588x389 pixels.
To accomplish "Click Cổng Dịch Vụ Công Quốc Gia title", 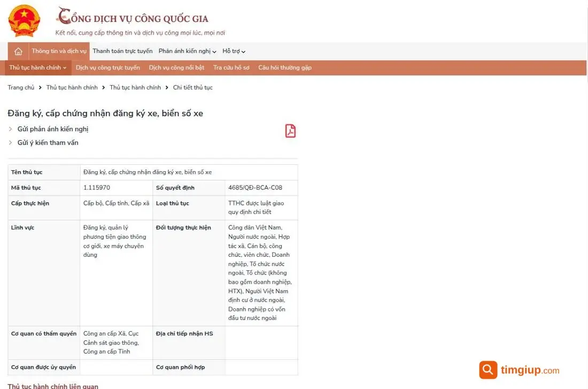I will [x=132, y=17].
